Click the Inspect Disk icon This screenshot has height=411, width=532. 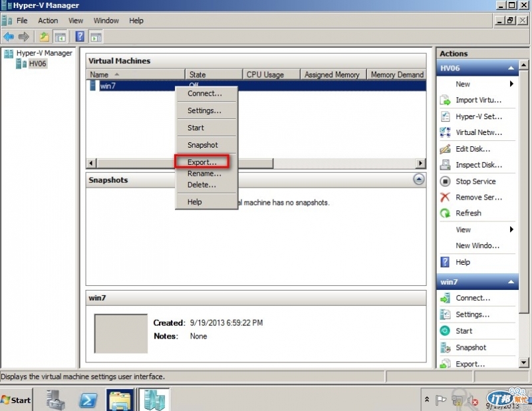[445, 165]
